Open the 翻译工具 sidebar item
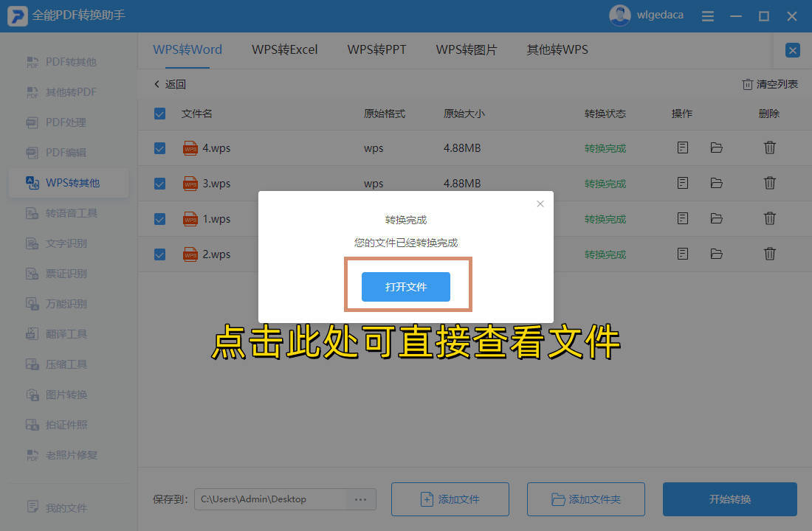This screenshot has height=531, width=812. tap(56, 334)
